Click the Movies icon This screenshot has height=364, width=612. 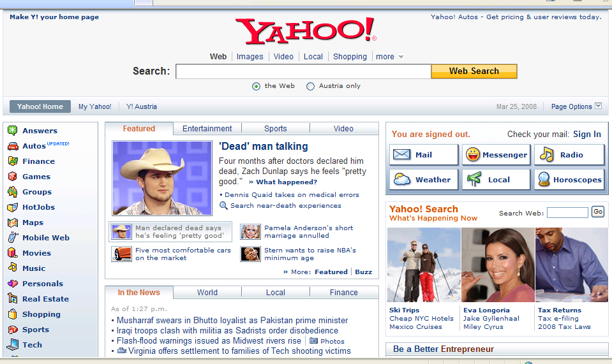pos(13,253)
